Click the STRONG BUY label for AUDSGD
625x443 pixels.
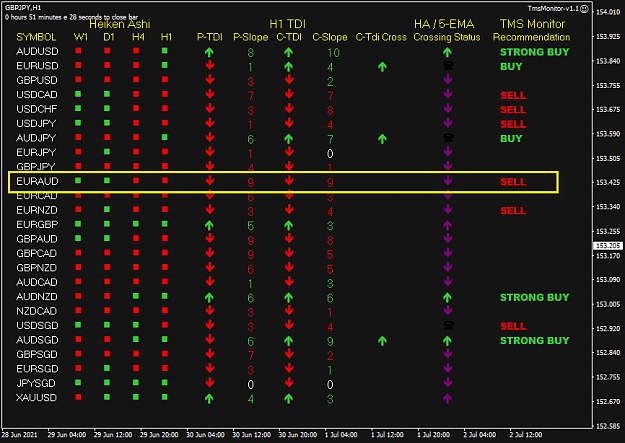pyautogui.click(x=535, y=341)
